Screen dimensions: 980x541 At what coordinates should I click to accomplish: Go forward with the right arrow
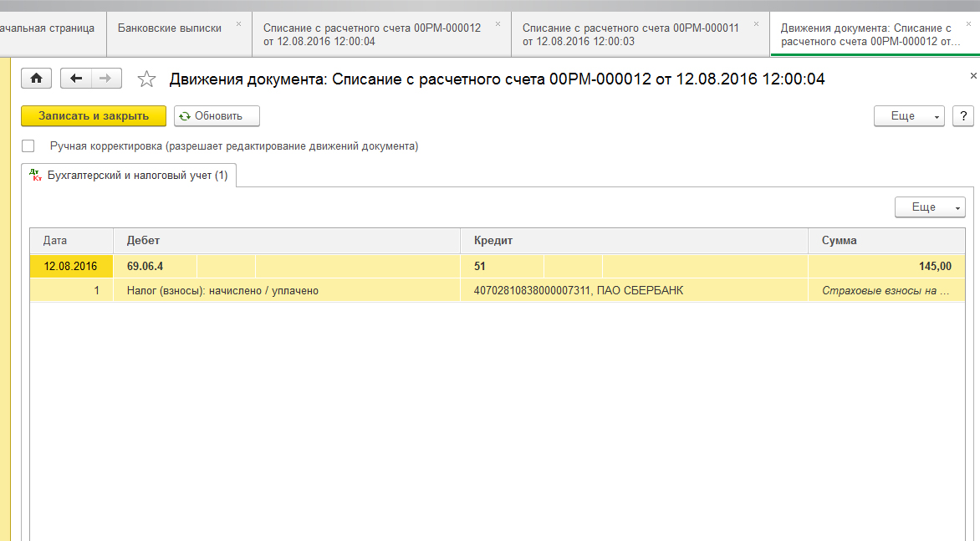pos(105,79)
